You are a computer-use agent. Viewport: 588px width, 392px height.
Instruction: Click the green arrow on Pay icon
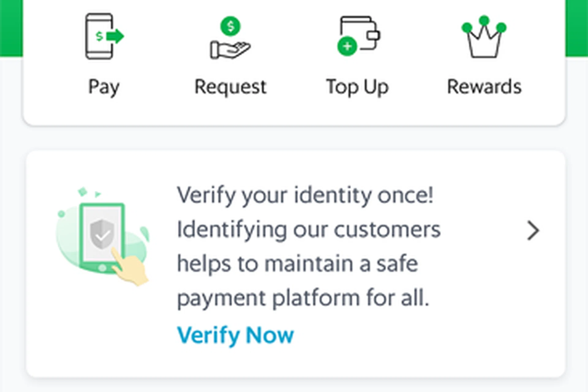(x=115, y=36)
